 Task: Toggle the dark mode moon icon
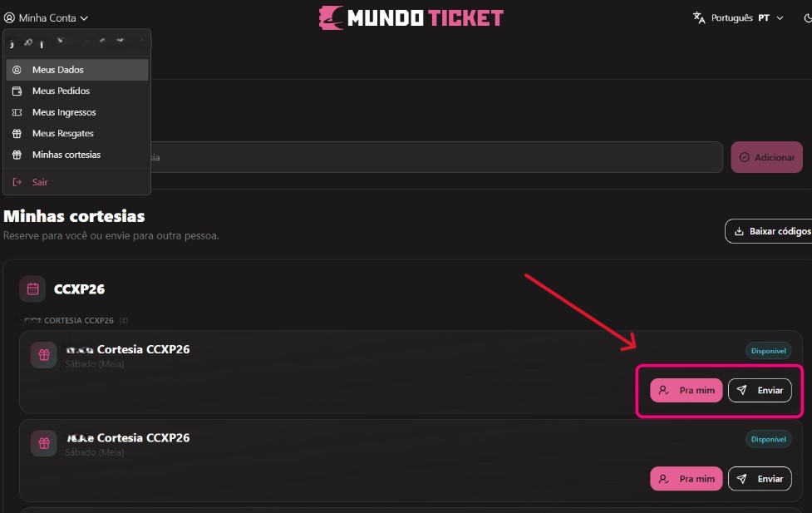pyautogui.click(x=808, y=18)
